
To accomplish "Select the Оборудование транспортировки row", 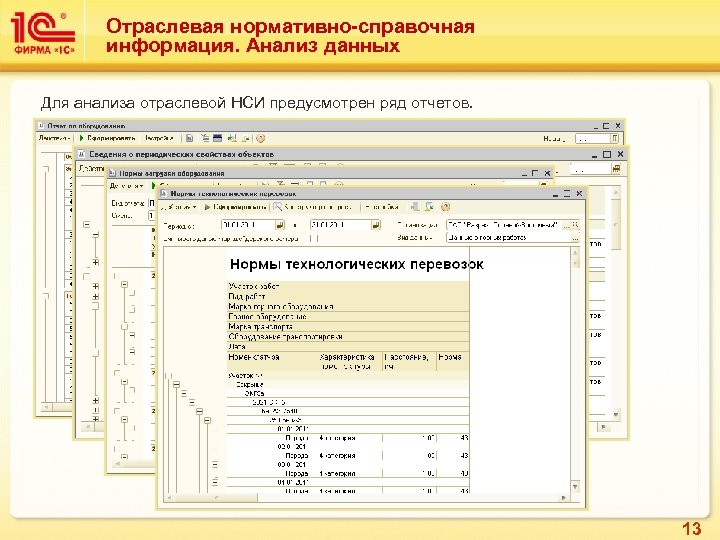I will click(x=348, y=337).
